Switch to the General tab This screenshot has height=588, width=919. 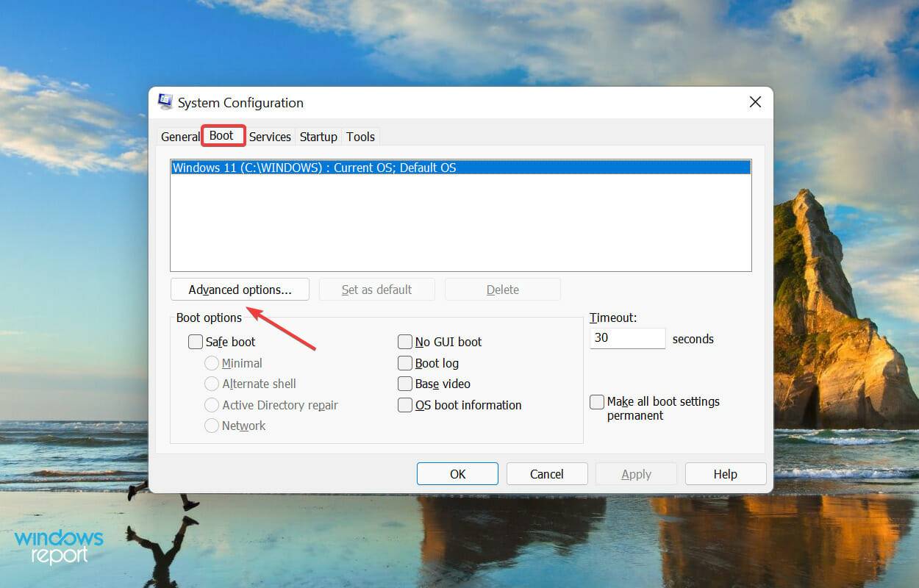[180, 137]
